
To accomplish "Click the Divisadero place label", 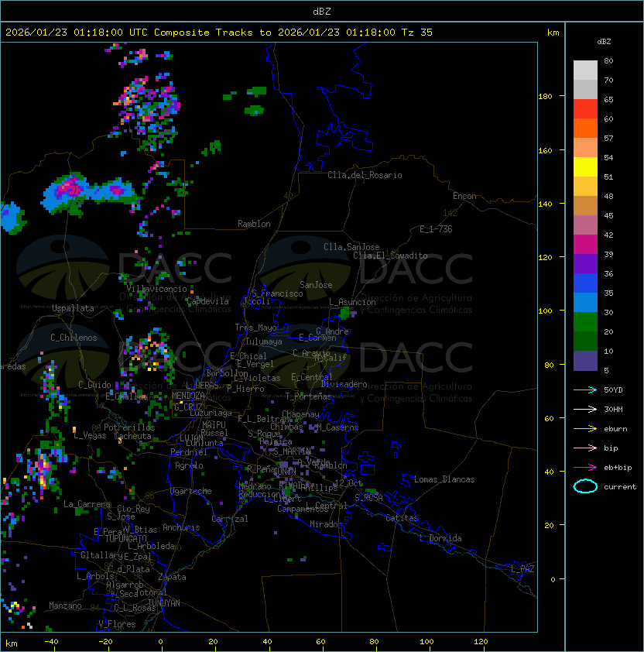I will tap(344, 384).
